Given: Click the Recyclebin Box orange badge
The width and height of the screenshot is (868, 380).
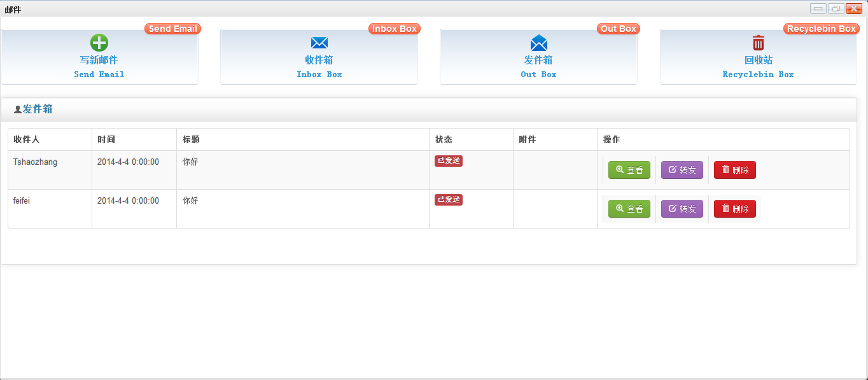Looking at the screenshot, I should point(822,29).
